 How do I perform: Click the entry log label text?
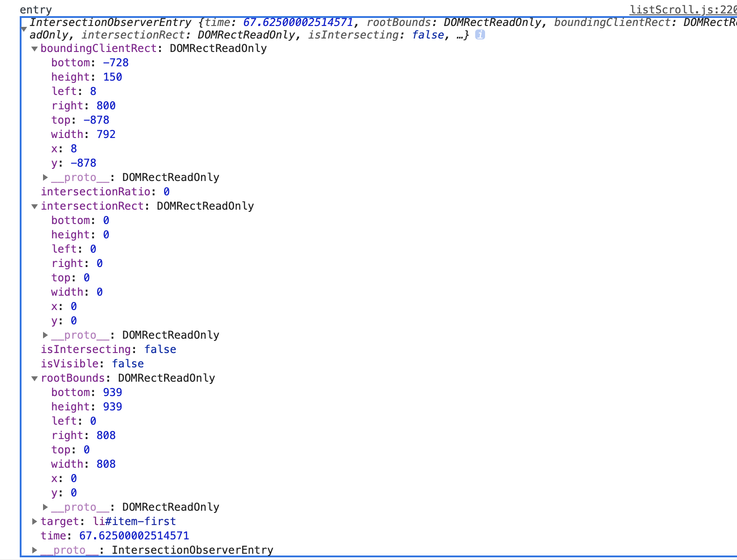coord(36,9)
